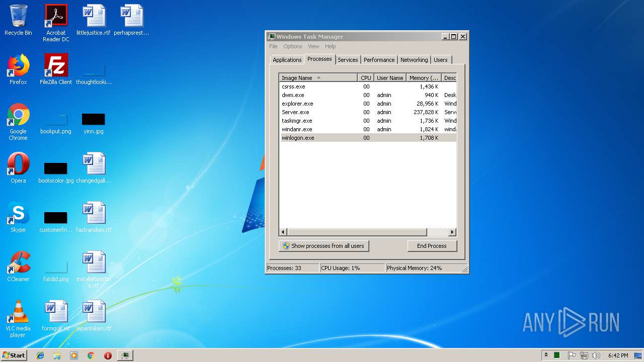This screenshot has width=644, height=362.
Task: Select Server.exe process row
Action: click(368, 112)
